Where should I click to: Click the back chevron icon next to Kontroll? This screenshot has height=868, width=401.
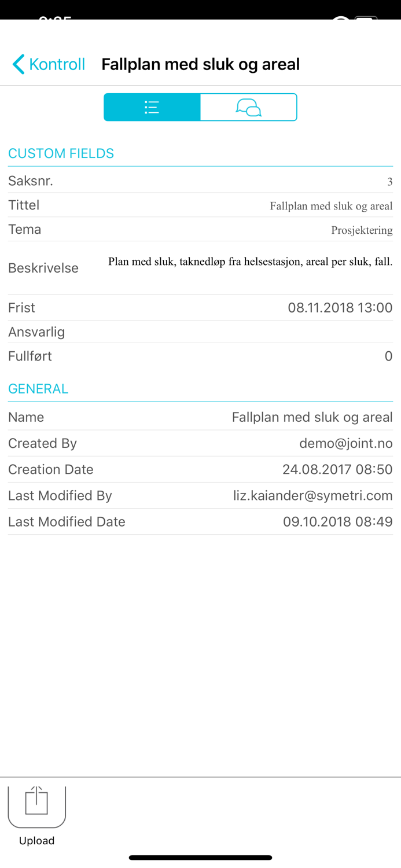click(17, 64)
